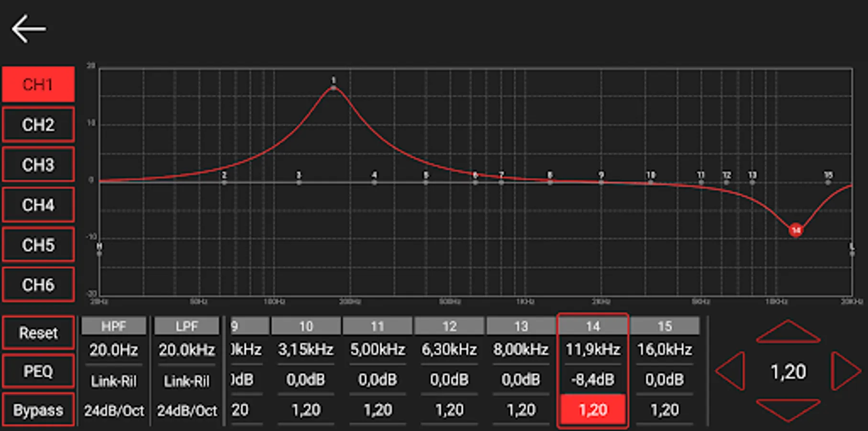Tap the down arrow below 1,20 value
The width and height of the screenshot is (868, 431).
pyautogui.click(x=788, y=410)
